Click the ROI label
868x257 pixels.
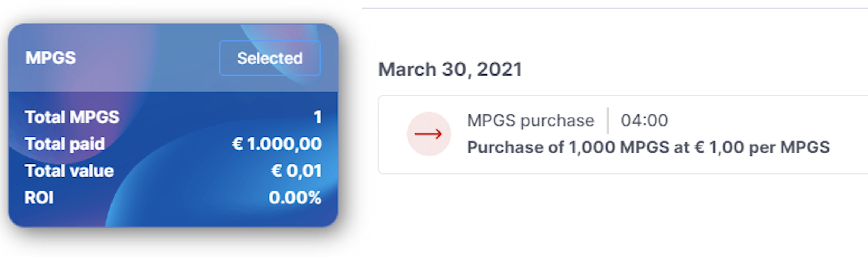pos(39,198)
